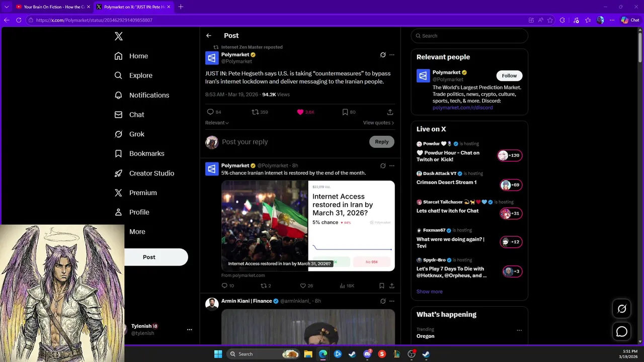Go to the Explore page
Viewport: 644px width, 362px height.
(133, 75)
